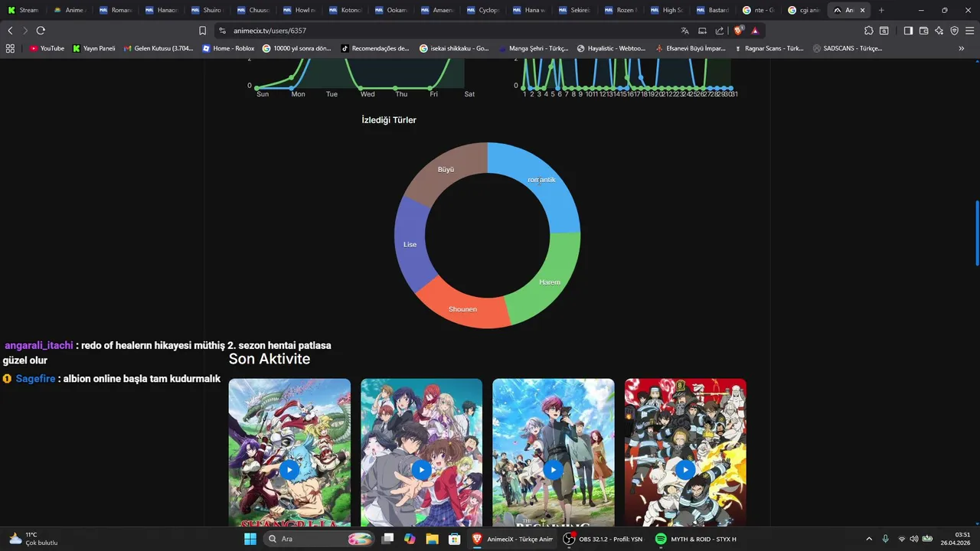Open the Windows Start menu
Screen dimensions: 980x551
tap(250, 539)
